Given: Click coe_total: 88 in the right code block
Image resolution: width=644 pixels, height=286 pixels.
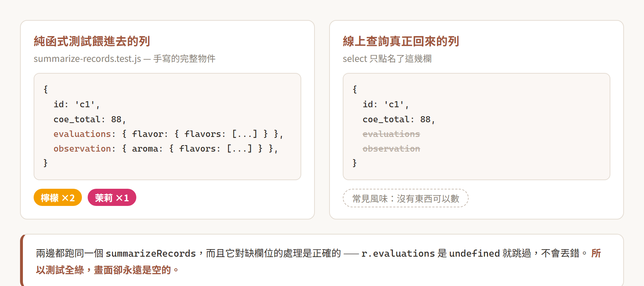Looking at the screenshot, I should pyautogui.click(x=399, y=119).
